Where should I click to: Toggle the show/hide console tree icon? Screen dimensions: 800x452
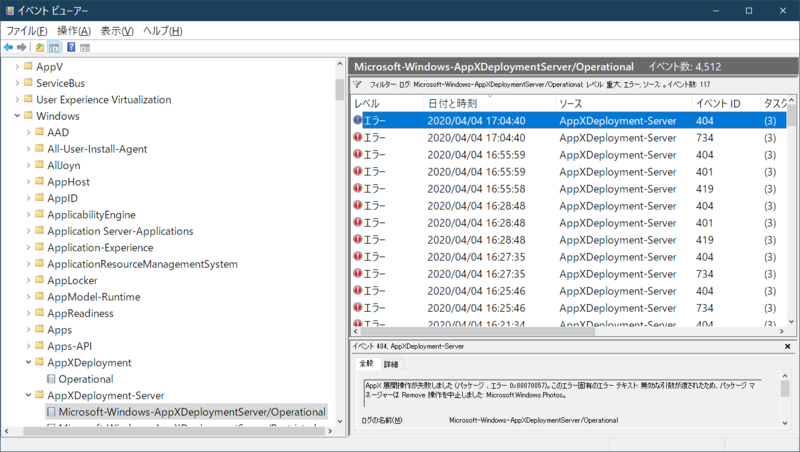click(x=55, y=47)
